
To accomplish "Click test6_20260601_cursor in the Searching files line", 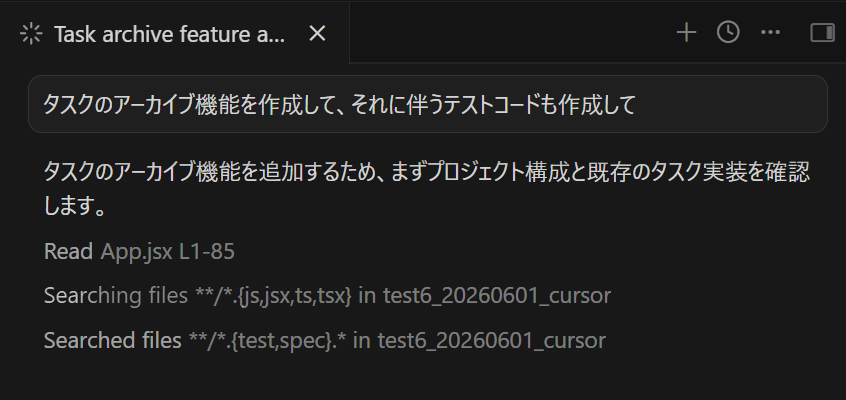I will tap(497, 296).
